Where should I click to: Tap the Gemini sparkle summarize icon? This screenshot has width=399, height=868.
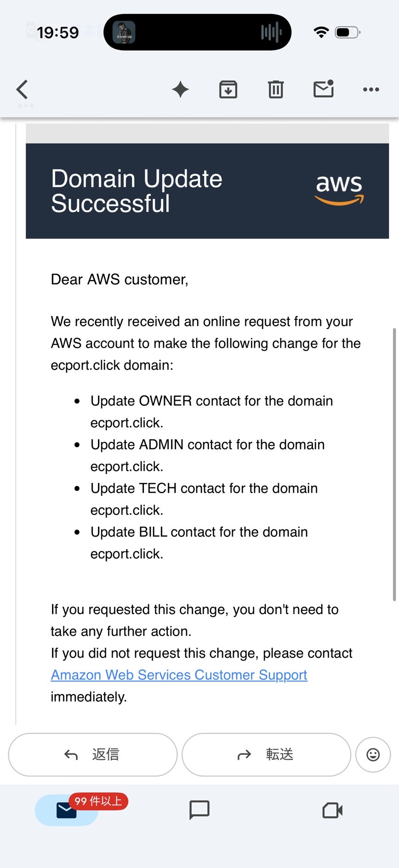pyautogui.click(x=181, y=89)
